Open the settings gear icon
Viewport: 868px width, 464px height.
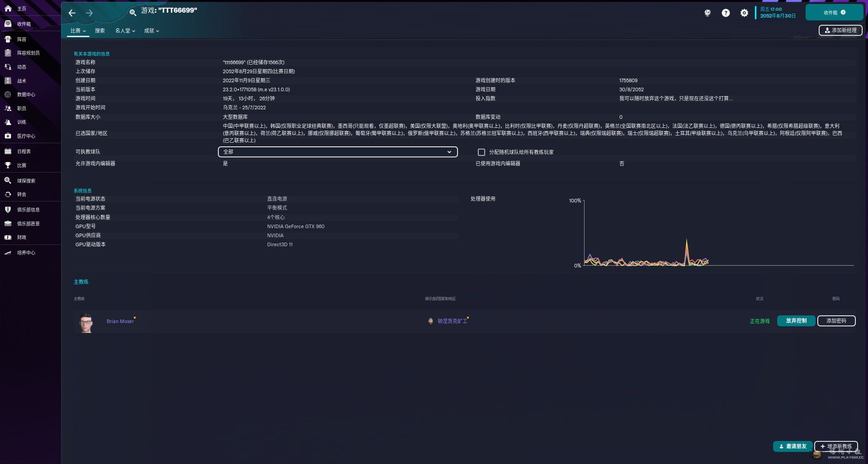point(744,13)
